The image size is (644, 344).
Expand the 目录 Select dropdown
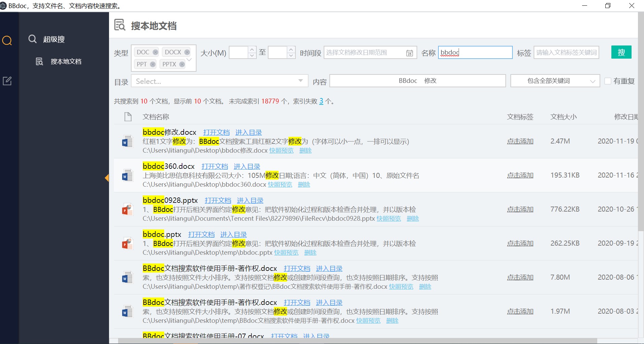(300, 81)
